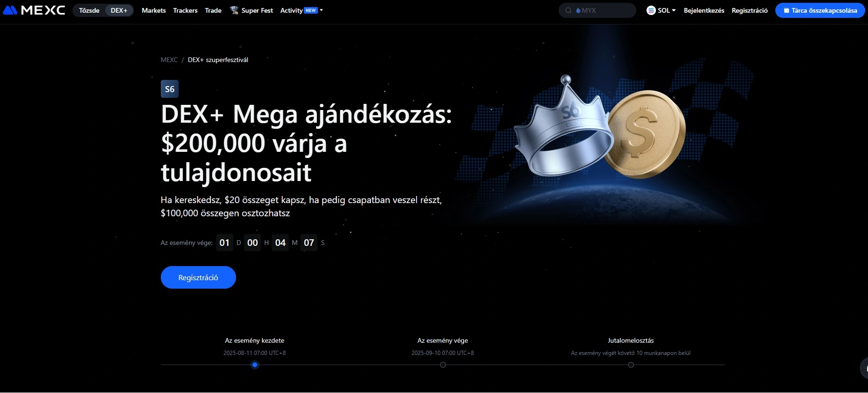This screenshot has height=393, width=868.
Task: Open the Markets menu
Action: pos(154,10)
